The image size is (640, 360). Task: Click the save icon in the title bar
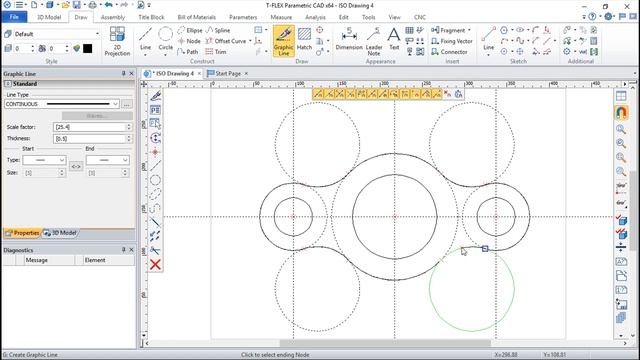[76, 5]
